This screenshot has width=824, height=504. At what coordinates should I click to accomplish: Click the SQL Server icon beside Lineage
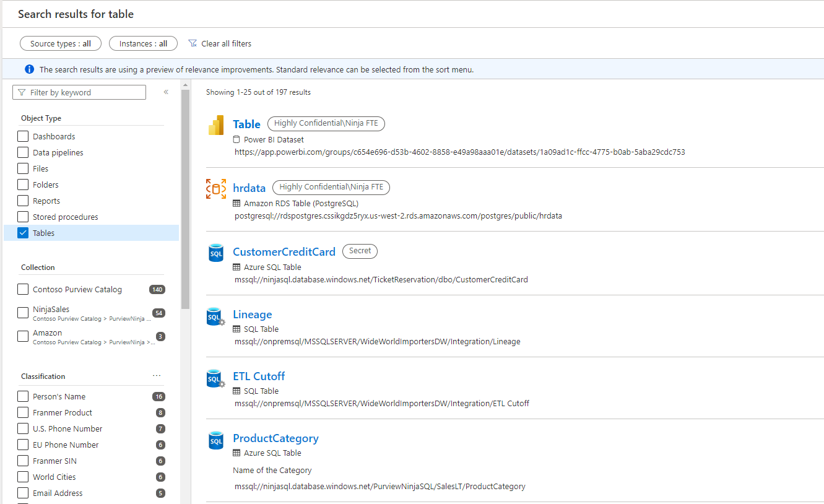coord(215,317)
